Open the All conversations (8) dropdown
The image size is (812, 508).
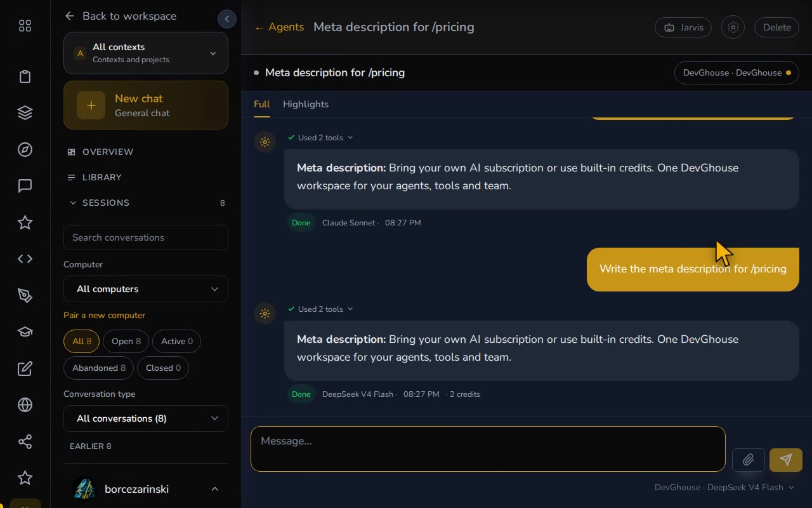coord(146,418)
